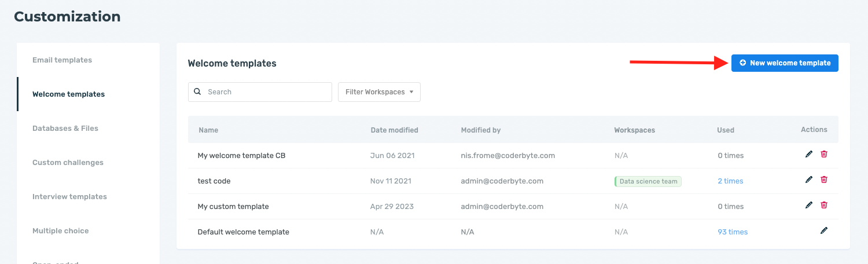Open the '2 times' usage link
The height and width of the screenshot is (264, 868).
pyautogui.click(x=730, y=181)
